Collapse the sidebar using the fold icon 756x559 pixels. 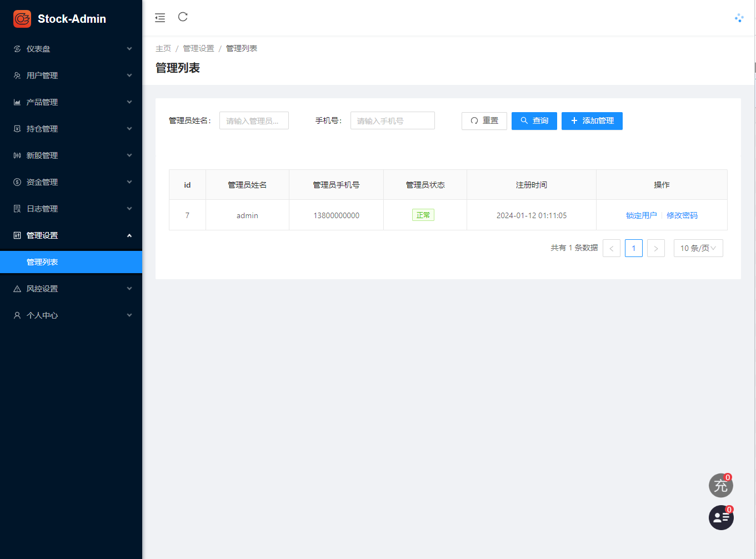(160, 17)
